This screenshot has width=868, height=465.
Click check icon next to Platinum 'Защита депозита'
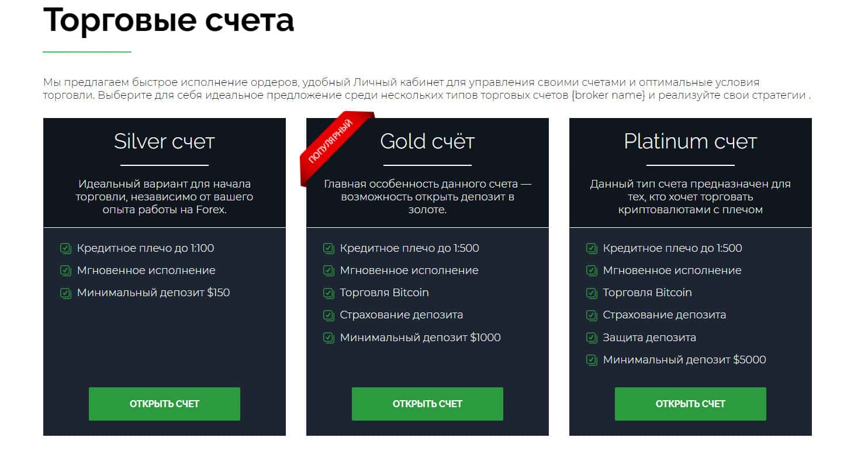592,338
